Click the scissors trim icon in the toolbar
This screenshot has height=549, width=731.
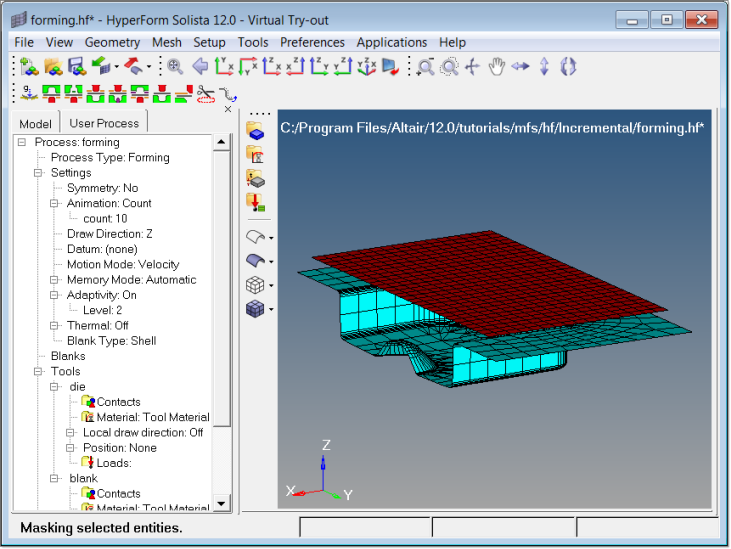tap(206, 94)
